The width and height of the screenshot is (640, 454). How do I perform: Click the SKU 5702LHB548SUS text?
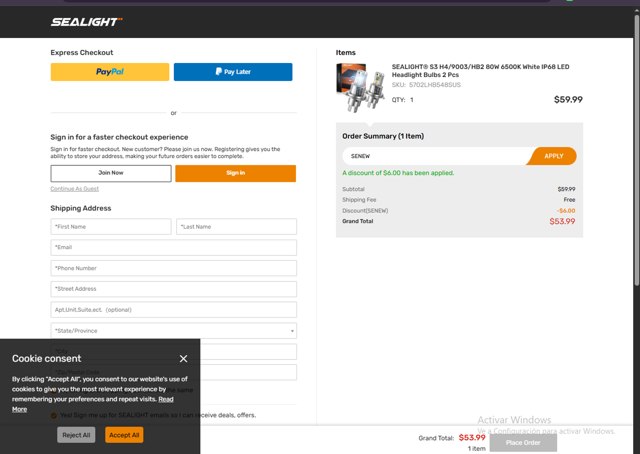pos(426,85)
